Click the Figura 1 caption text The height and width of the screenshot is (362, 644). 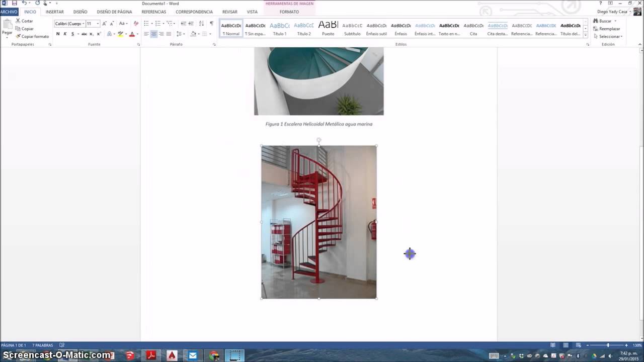pos(319,124)
